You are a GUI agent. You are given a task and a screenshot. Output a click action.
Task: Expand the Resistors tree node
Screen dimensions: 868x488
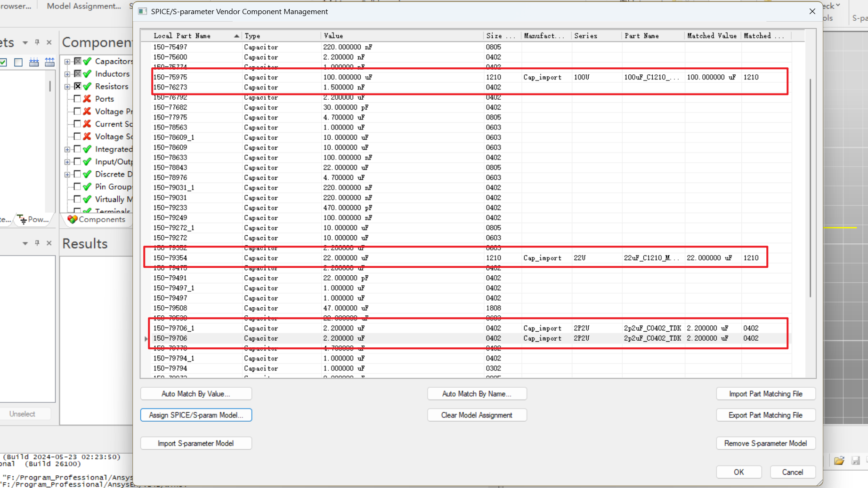(x=67, y=87)
